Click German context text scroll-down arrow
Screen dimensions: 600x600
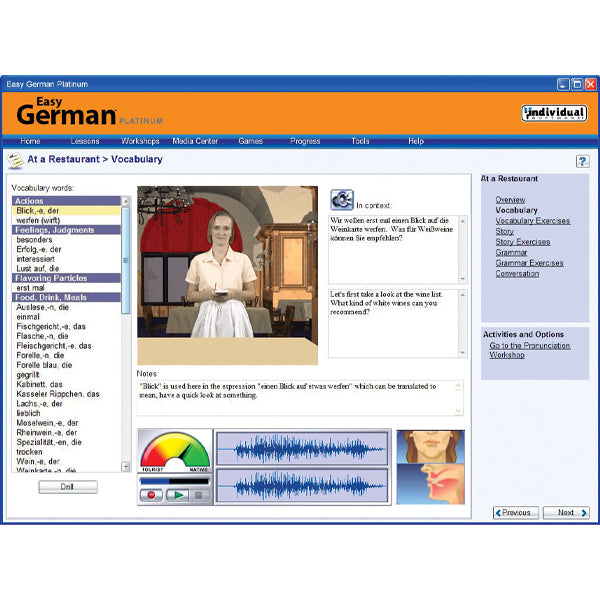(x=463, y=279)
